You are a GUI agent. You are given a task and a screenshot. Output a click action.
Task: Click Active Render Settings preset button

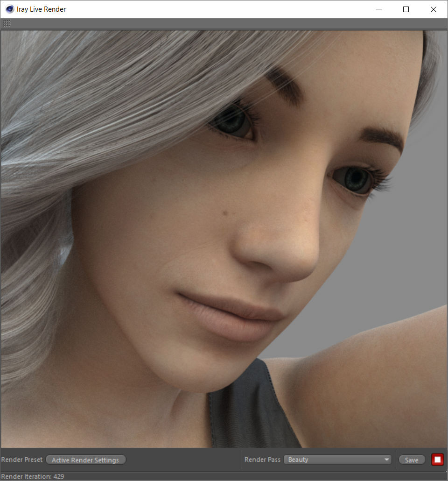pyautogui.click(x=85, y=460)
